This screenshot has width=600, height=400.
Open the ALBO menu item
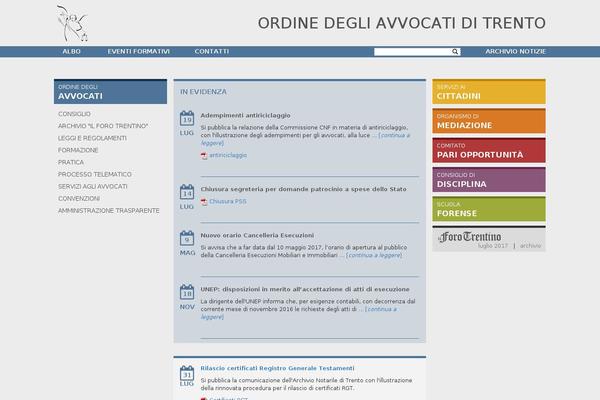72,51
